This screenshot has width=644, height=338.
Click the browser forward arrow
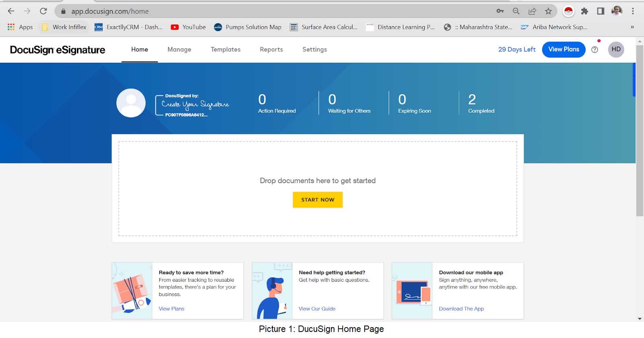27,11
